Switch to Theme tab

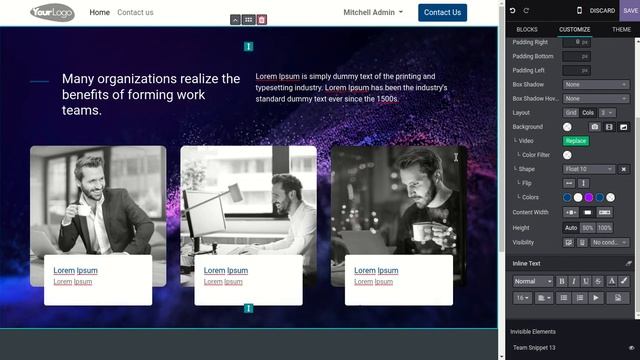621,29
